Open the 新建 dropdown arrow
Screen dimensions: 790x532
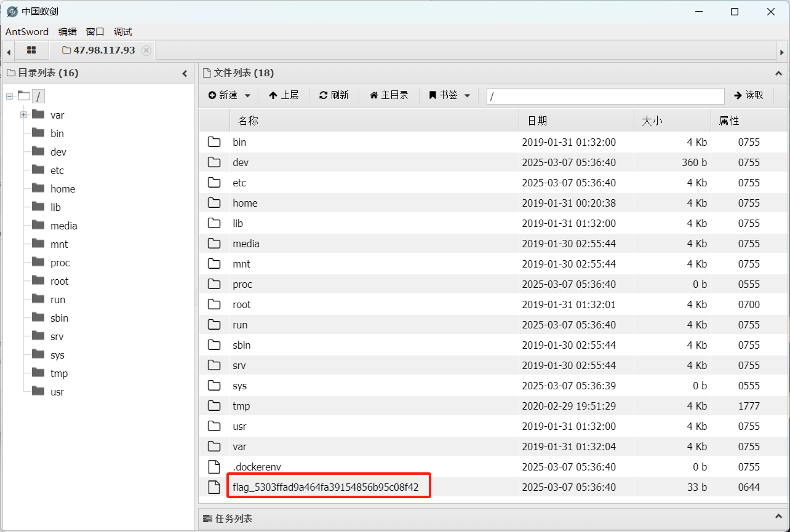[247, 95]
